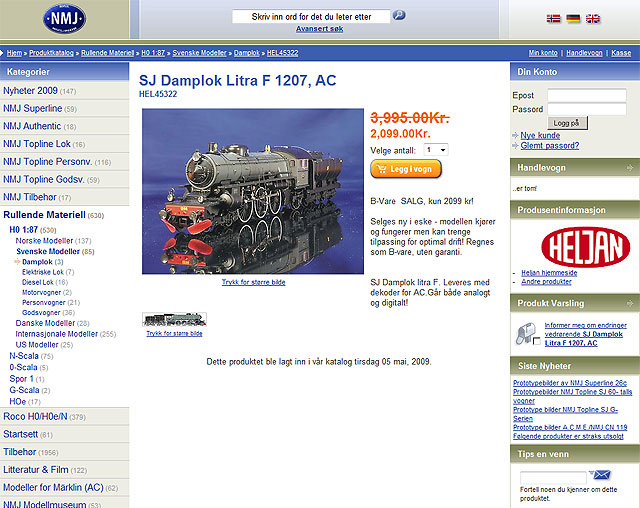Focus the Tips en venn email field
640x508 pixels.
click(x=553, y=477)
